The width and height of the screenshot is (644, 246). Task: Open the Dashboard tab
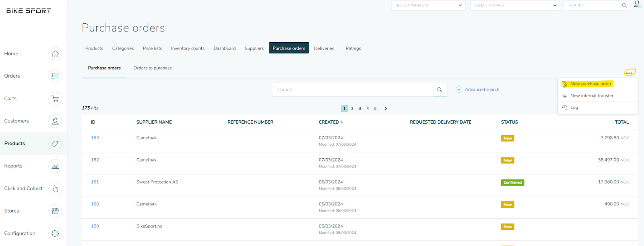point(225,48)
